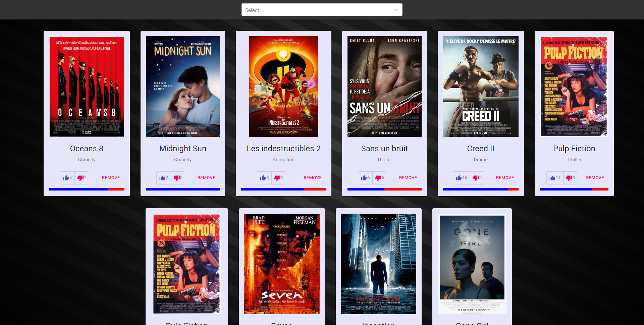This screenshot has height=325, width=644.
Task: Downvote Creed II with the dislike icon
Action: [476, 178]
